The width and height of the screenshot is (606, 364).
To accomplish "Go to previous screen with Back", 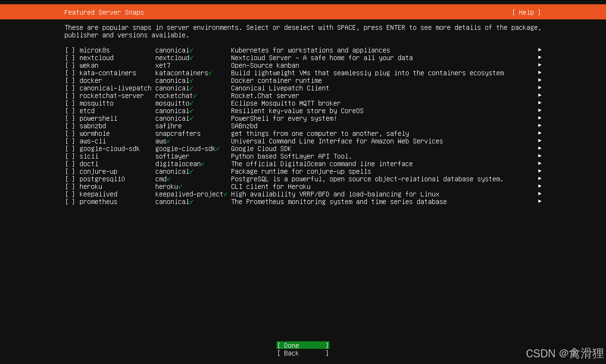I will 303,353.
